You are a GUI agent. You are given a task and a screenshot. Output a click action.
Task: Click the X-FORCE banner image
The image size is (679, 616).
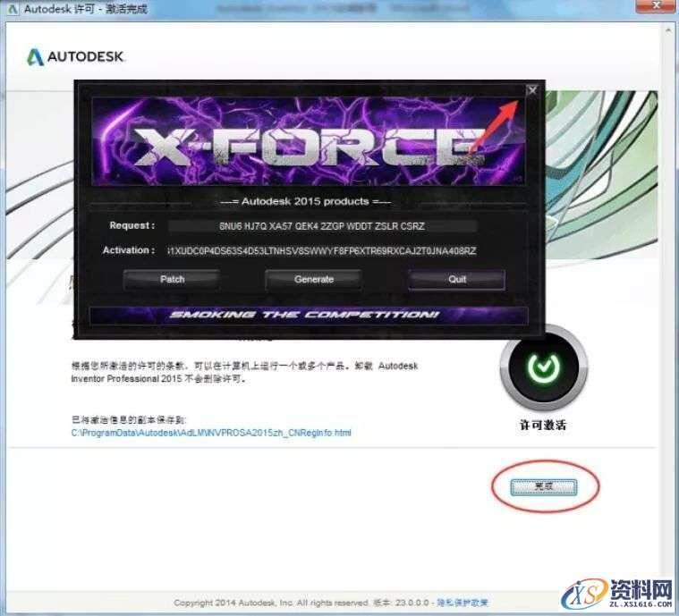tap(309, 141)
